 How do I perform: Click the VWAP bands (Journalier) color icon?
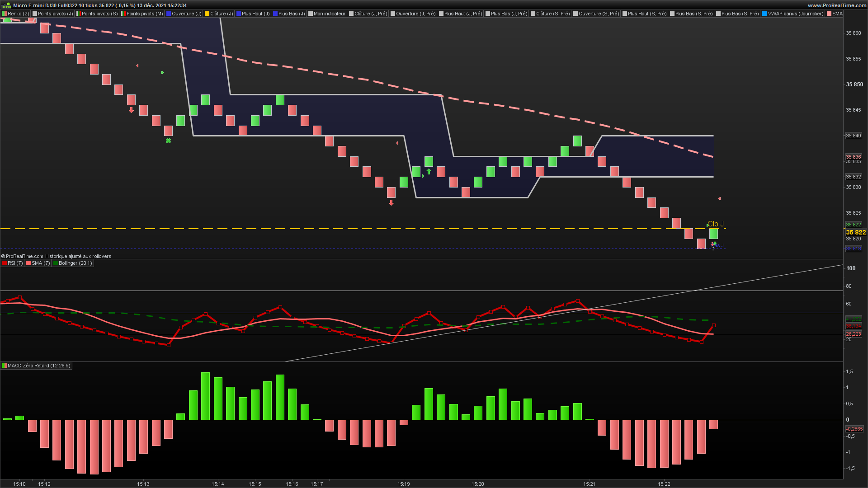coord(764,14)
